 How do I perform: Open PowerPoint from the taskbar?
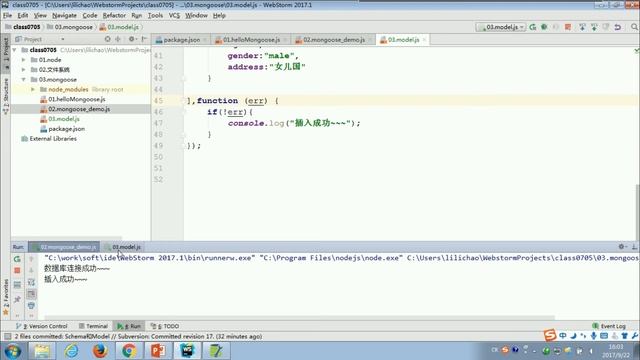(158, 351)
